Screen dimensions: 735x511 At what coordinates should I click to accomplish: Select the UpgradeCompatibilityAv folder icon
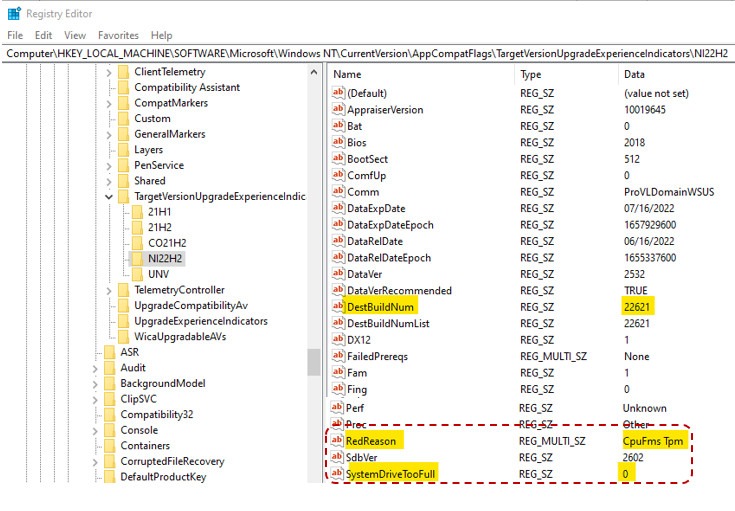tap(123, 306)
